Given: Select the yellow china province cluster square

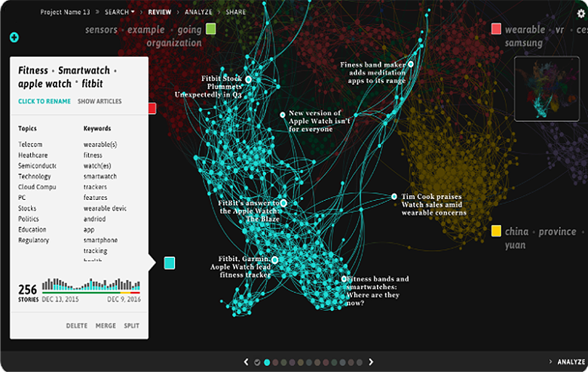Looking at the screenshot, I should (496, 231).
